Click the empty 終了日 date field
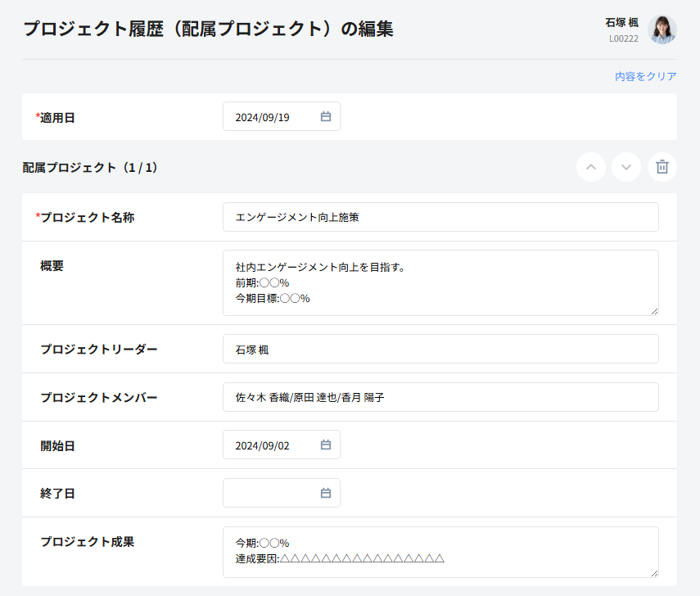Viewport: 700px width, 596px height. click(270, 493)
